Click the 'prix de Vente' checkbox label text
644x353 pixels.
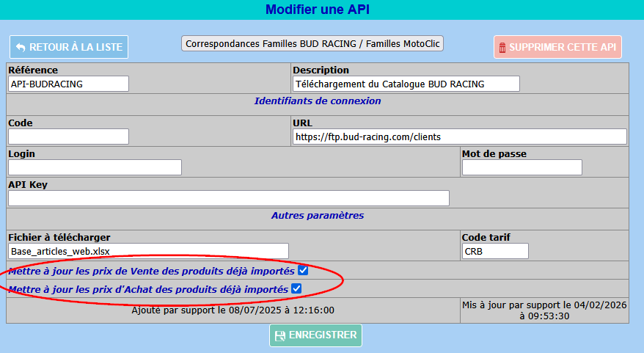(x=151, y=271)
